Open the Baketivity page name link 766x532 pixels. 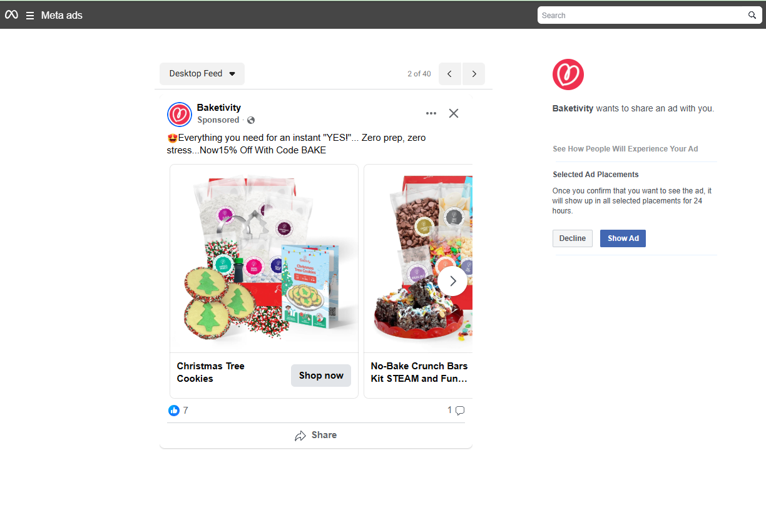coord(219,108)
